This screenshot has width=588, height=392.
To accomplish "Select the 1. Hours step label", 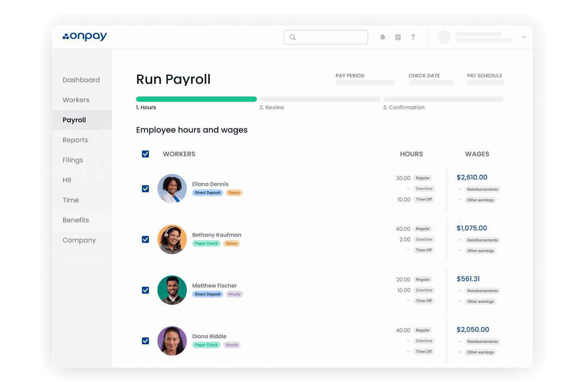I will point(146,108).
